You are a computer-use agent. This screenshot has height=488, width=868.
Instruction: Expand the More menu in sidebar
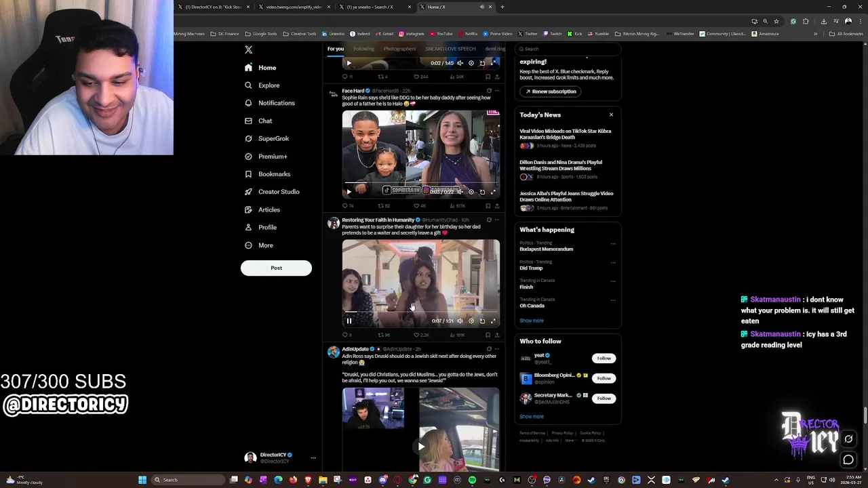(x=258, y=245)
